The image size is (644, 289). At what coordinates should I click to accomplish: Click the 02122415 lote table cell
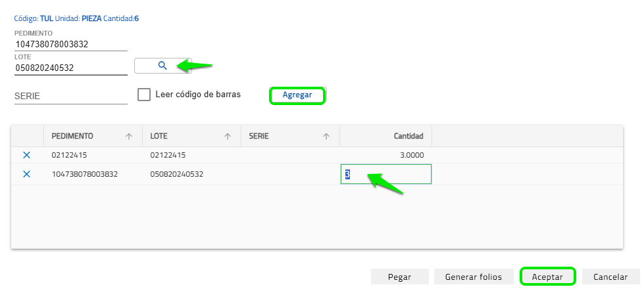pyautogui.click(x=168, y=155)
